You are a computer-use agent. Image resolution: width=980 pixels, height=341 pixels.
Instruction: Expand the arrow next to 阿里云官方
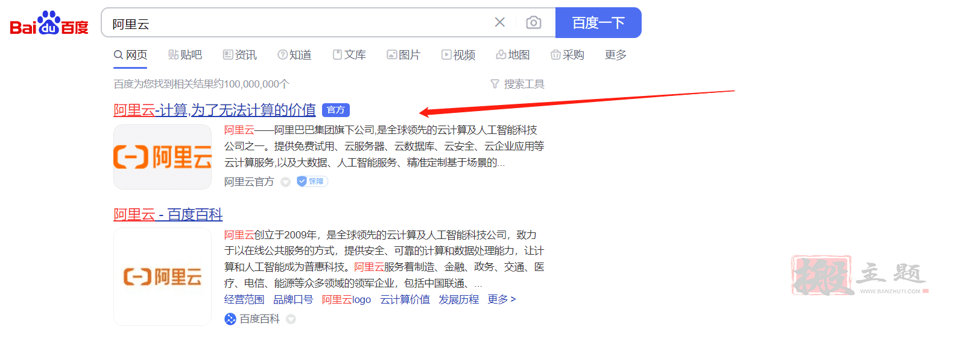click(286, 182)
